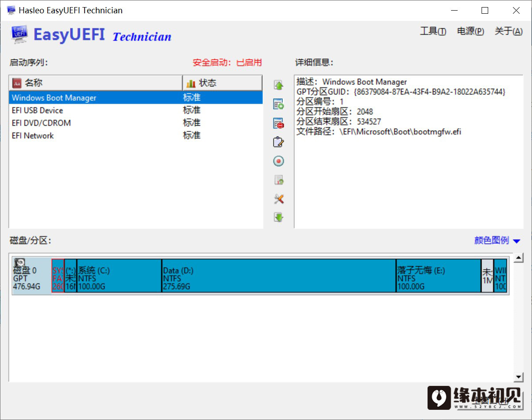Select 磁盘 0 GPT 476.94G disk label
Image resolution: width=532 pixels, height=420 pixels.
(x=31, y=276)
